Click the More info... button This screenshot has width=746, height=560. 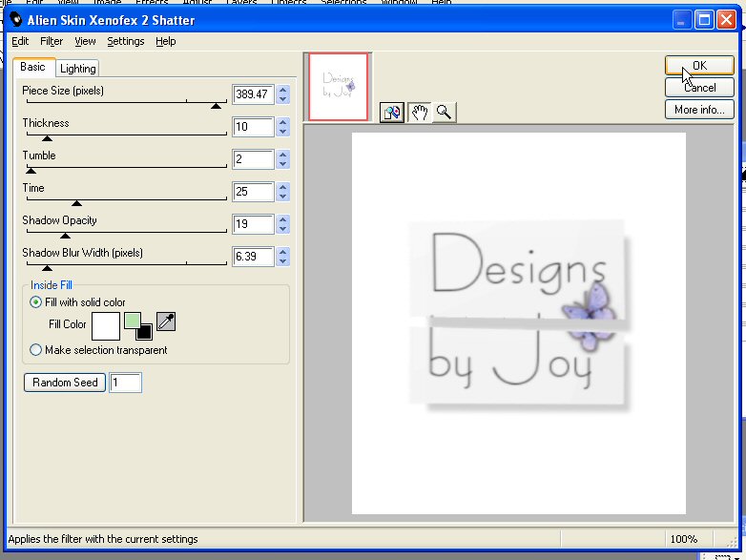699,110
